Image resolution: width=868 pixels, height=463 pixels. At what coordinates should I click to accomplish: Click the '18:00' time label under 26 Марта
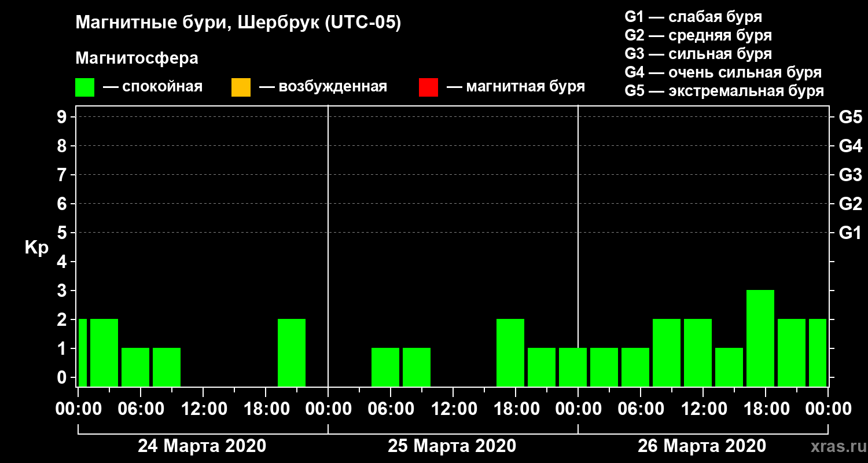[x=766, y=409]
